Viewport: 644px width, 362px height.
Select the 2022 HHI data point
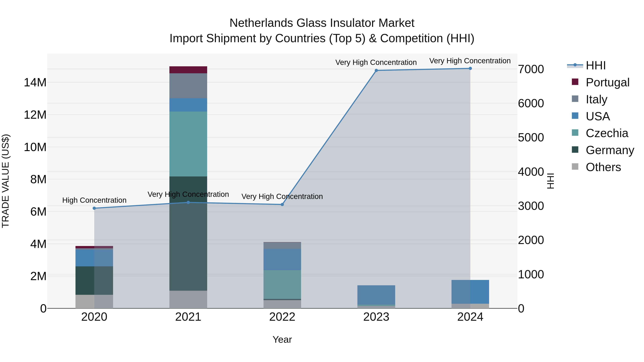coord(282,205)
